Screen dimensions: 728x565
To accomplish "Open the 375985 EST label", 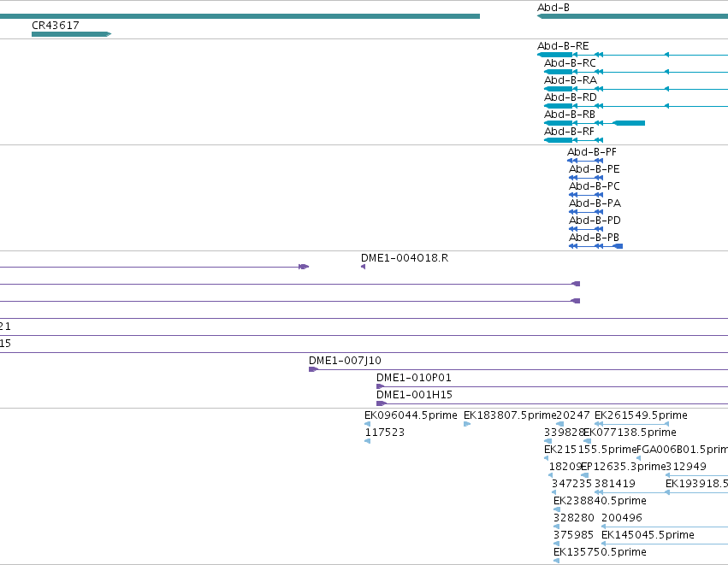I will (x=573, y=535).
